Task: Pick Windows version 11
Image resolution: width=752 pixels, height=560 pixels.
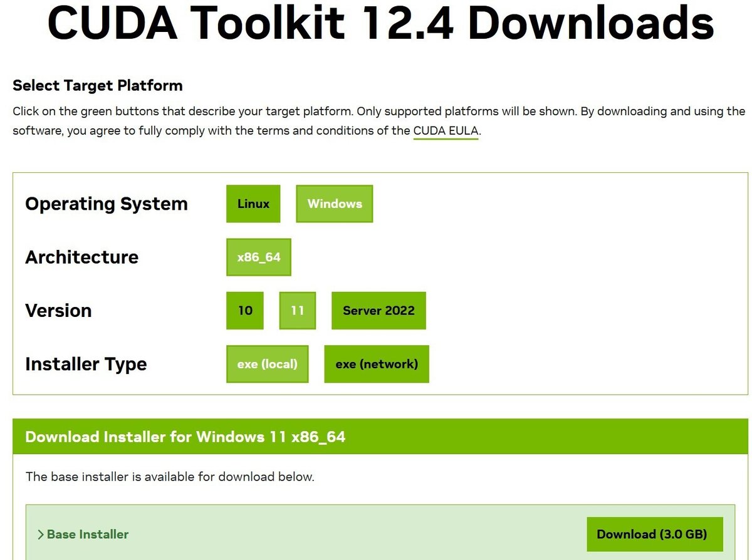Action: (297, 311)
